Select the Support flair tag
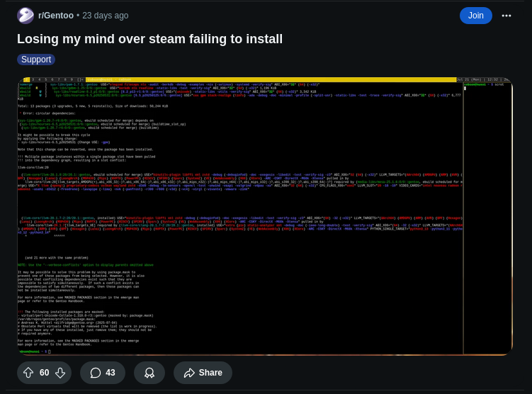 (36, 60)
